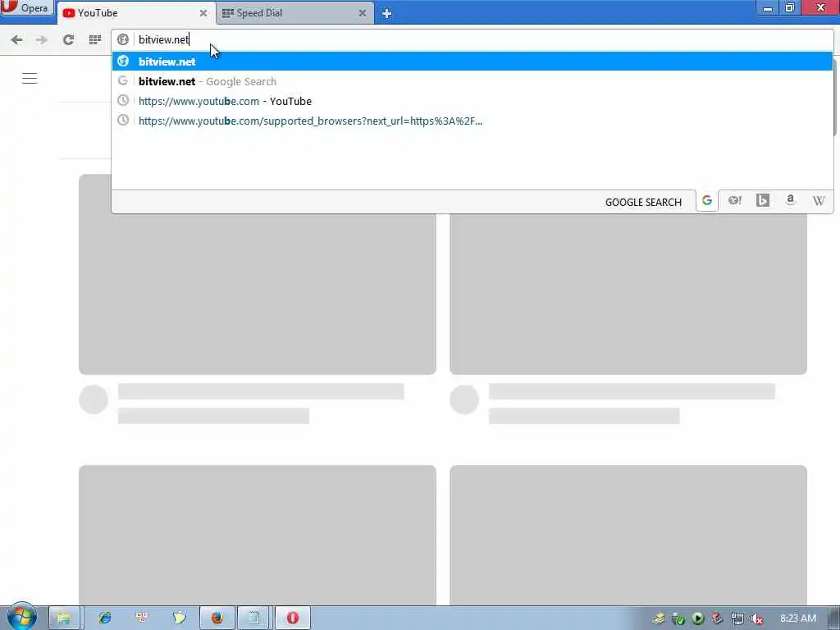Click the page vertical scrollbar

pos(836,97)
